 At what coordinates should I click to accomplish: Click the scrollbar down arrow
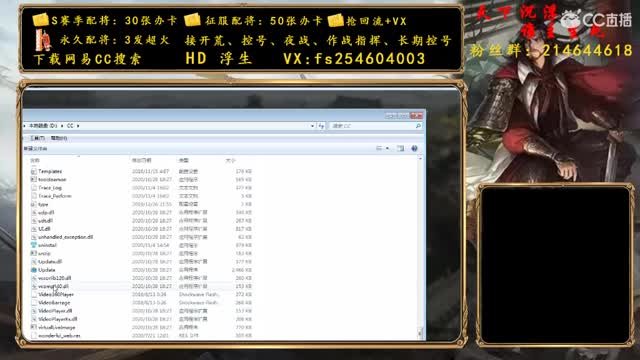pos(420,334)
